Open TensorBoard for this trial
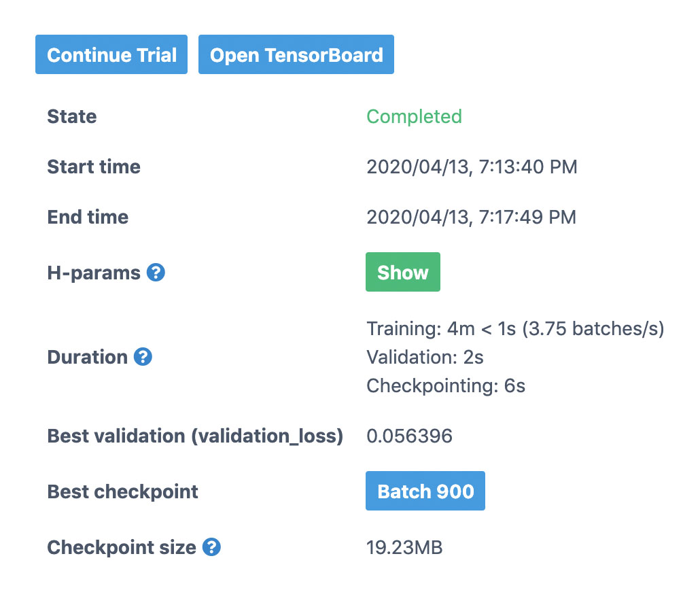This screenshot has height=605, width=700. (296, 54)
